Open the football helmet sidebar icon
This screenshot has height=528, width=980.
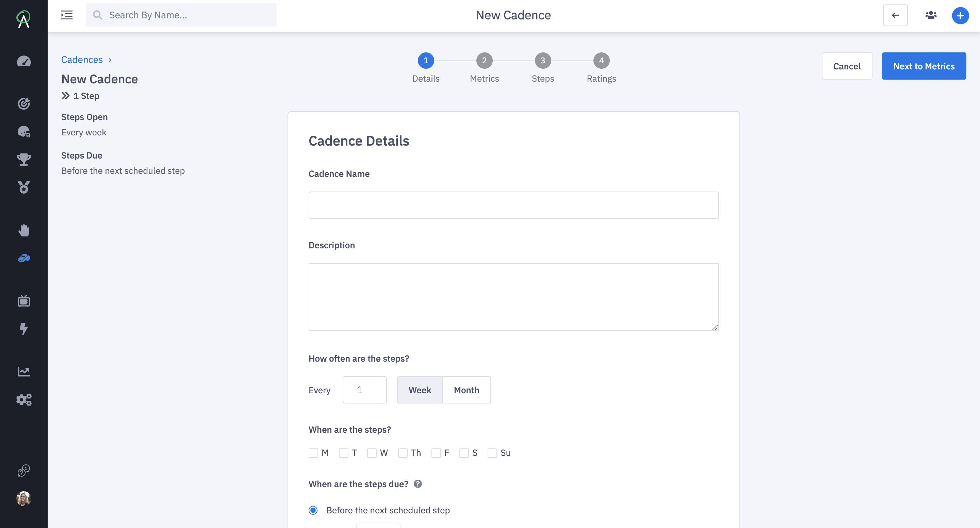click(x=23, y=132)
